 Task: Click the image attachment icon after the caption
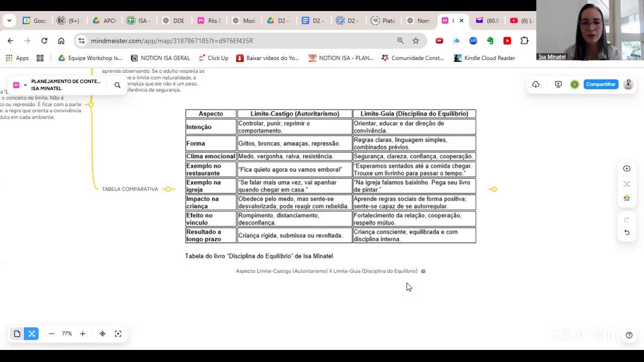tap(423, 271)
